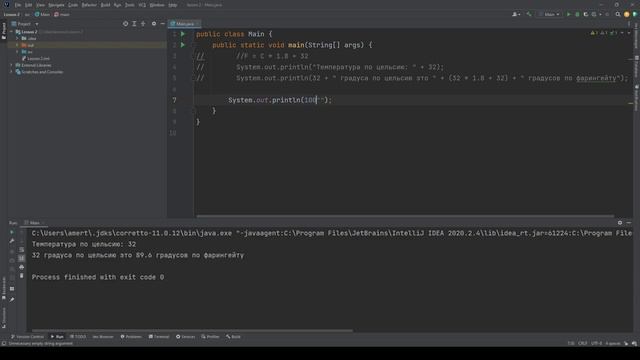640x360 pixels.
Task: Click the Debug bug icon in toolbar
Action: [x=577, y=14]
